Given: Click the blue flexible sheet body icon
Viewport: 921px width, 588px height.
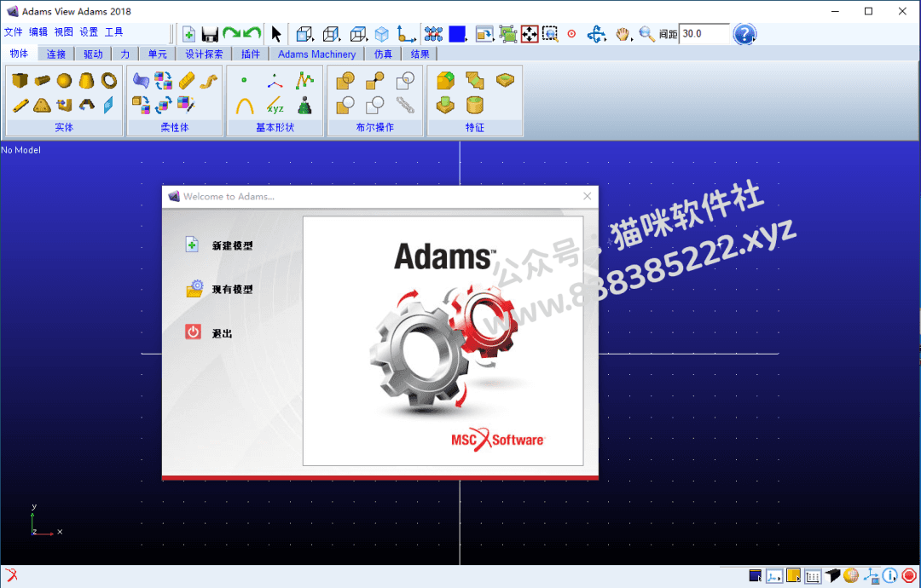Looking at the screenshot, I should [141, 80].
